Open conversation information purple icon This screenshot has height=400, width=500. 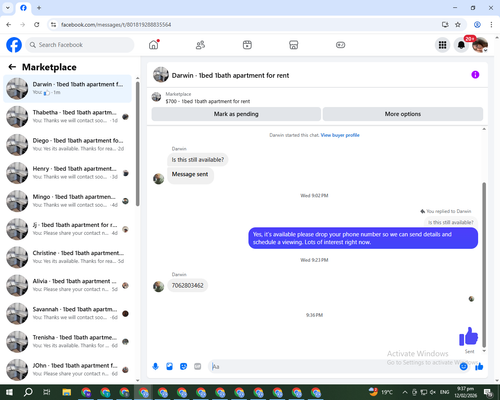point(475,75)
